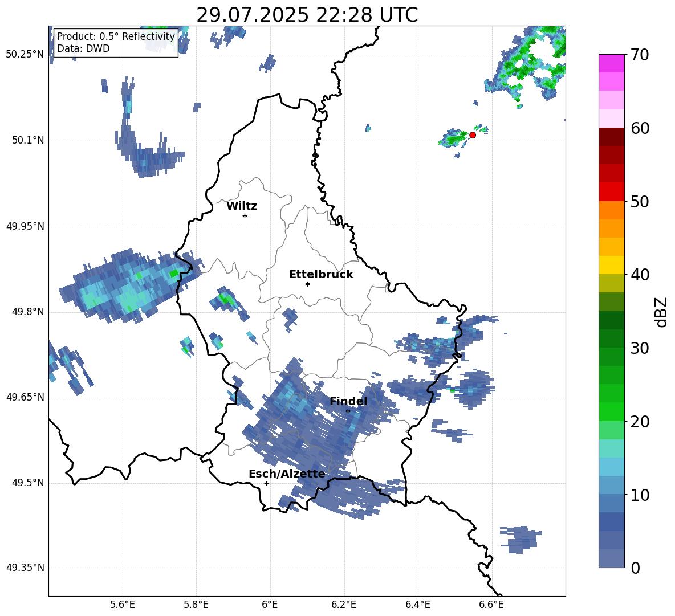675x616 pixels.
Task: Click the 49.95°N latitude label
Action: pyautogui.click(x=25, y=226)
